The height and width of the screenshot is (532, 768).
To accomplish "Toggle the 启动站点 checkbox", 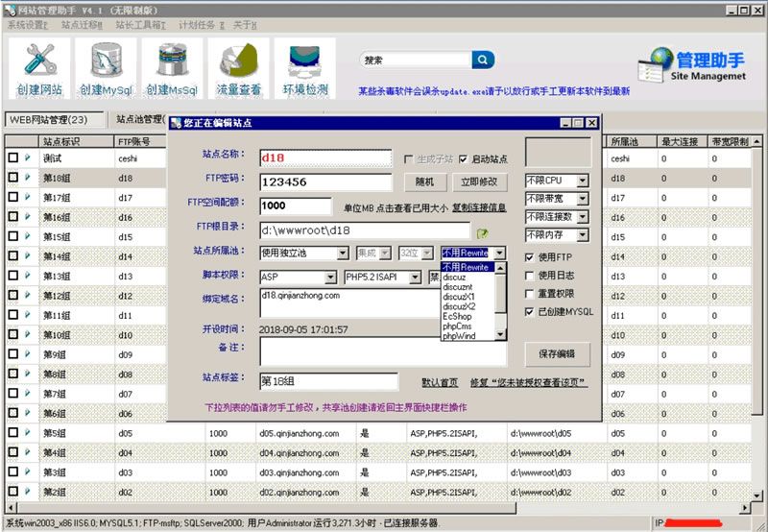I will point(464,159).
